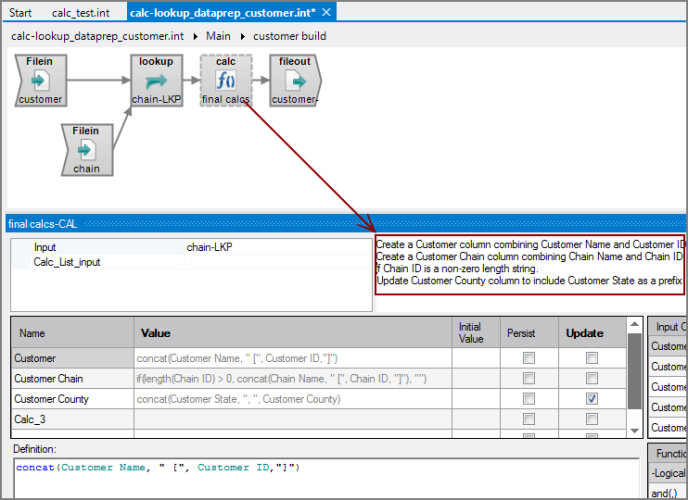
Task: Select the calc final calcs node
Action: point(225,81)
